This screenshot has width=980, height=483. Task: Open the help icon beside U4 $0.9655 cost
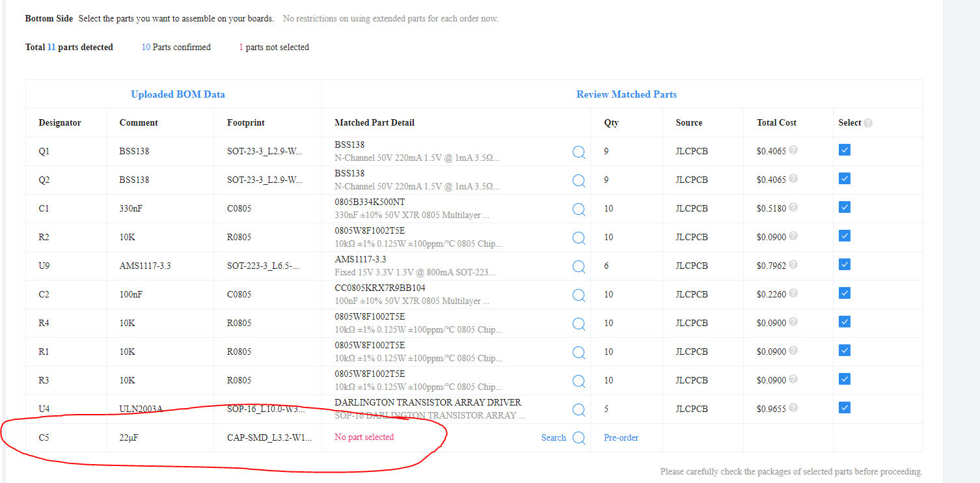(793, 407)
